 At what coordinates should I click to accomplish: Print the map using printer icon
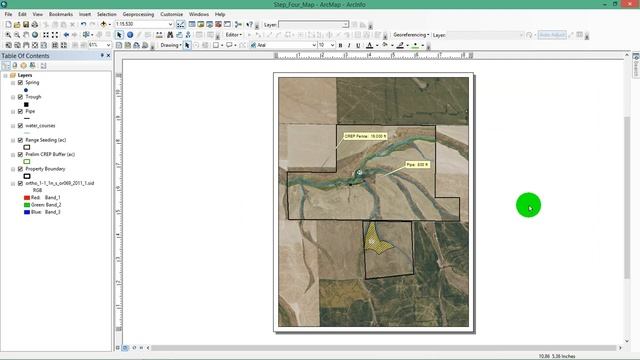[x=35, y=24]
